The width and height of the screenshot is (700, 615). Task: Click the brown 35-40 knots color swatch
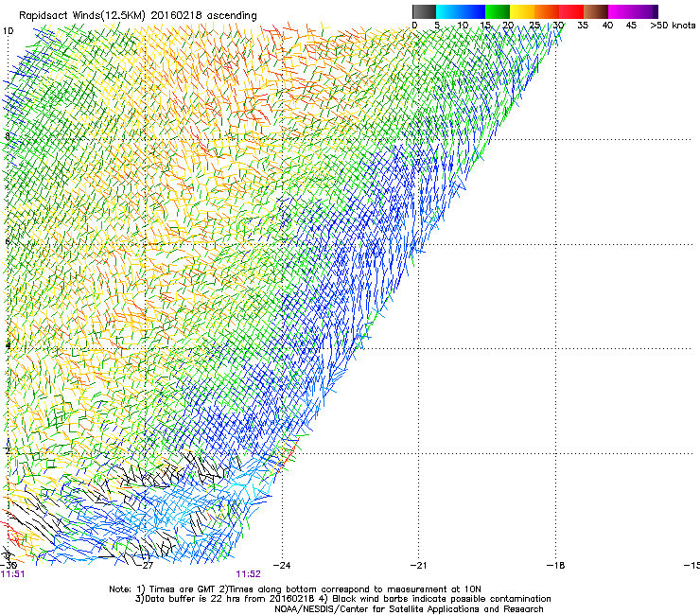(x=596, y=11)
